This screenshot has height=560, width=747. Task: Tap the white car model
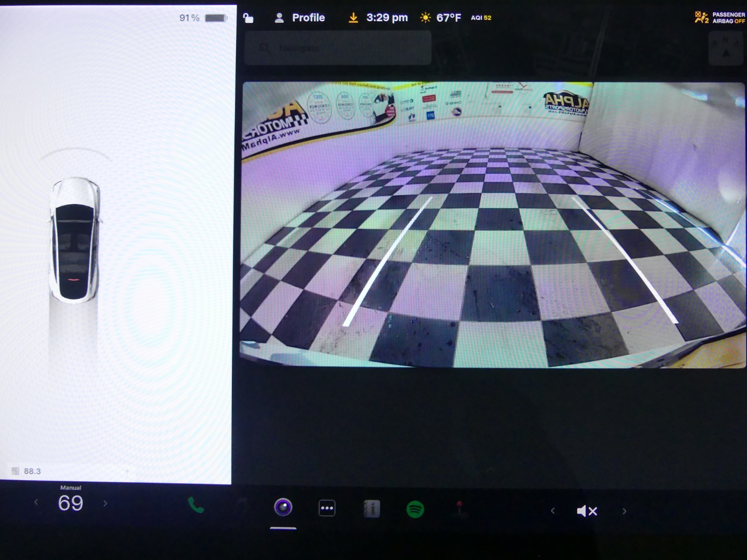tap(75, 240)
